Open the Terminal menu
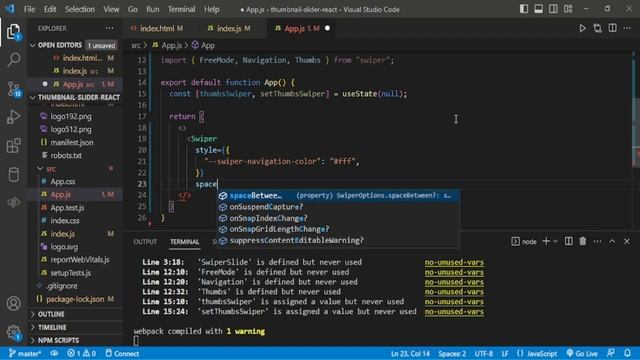 point(181,9)
